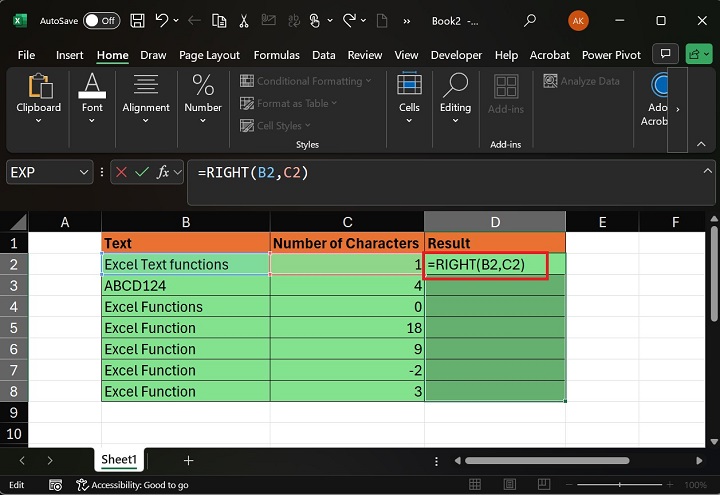Viewport: 720px width, 495px height.
Task: Toggle the AutoSave switch
Action: pos(102,20)
